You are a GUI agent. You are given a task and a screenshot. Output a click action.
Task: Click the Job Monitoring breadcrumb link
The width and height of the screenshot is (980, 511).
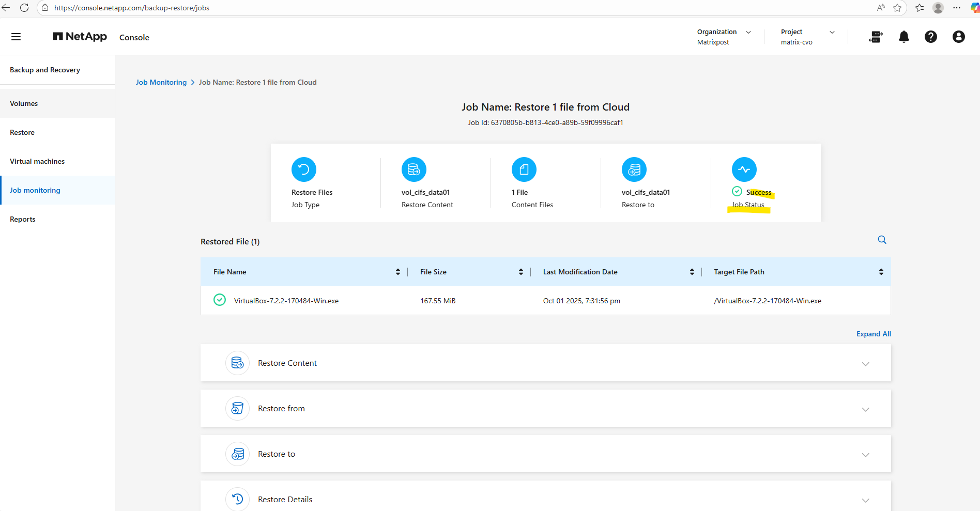[x=161, y=82]
